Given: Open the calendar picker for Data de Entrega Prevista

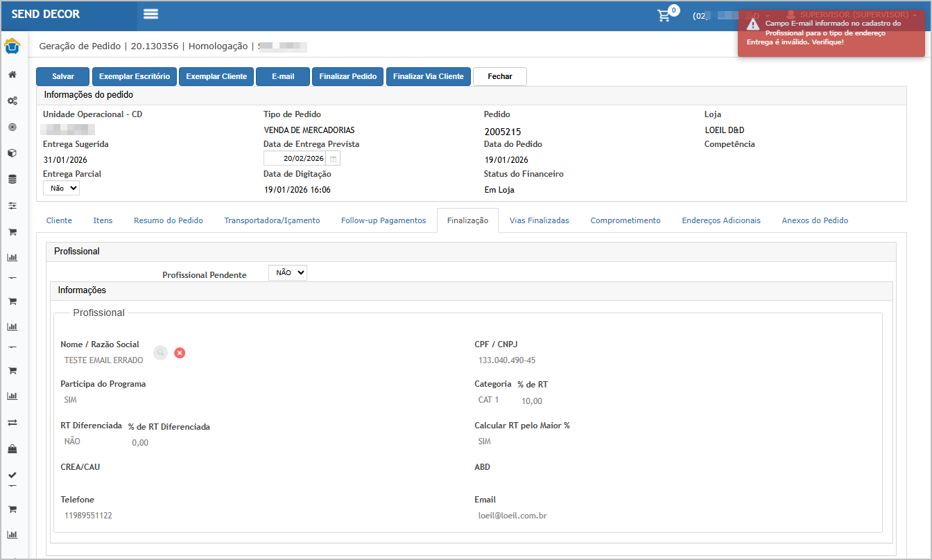Looking at the screenshot, I should tap(333, 159).
